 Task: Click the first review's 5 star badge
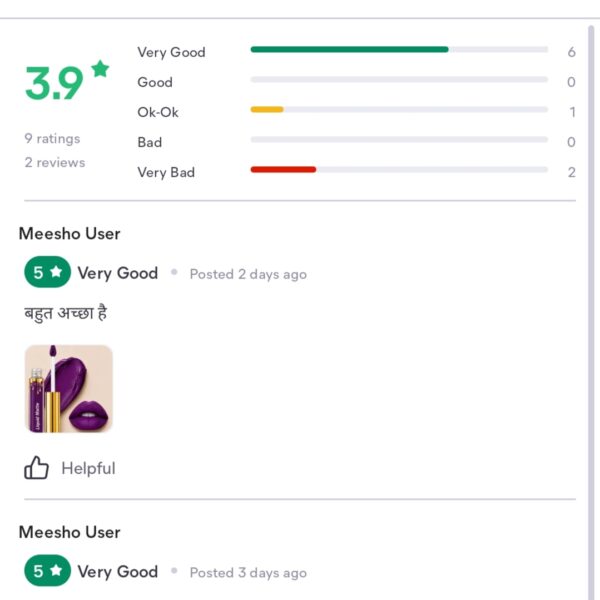click(x=47, y=272)
